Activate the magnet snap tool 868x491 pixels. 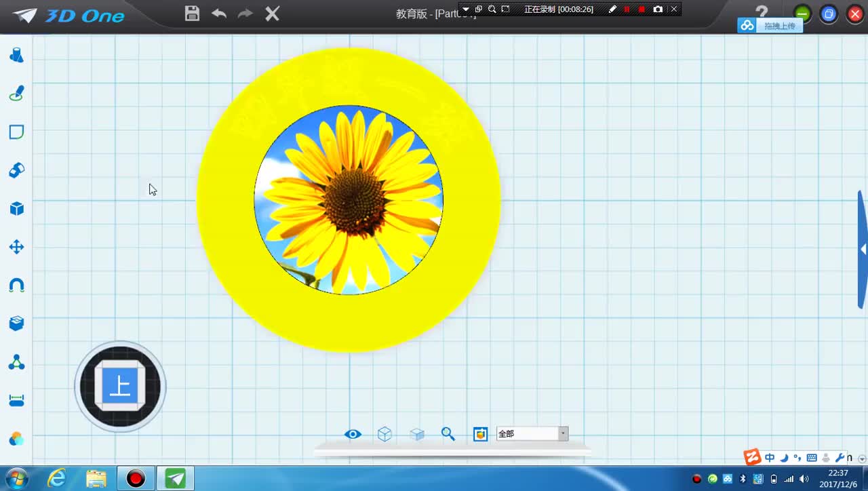coord(16,286)
